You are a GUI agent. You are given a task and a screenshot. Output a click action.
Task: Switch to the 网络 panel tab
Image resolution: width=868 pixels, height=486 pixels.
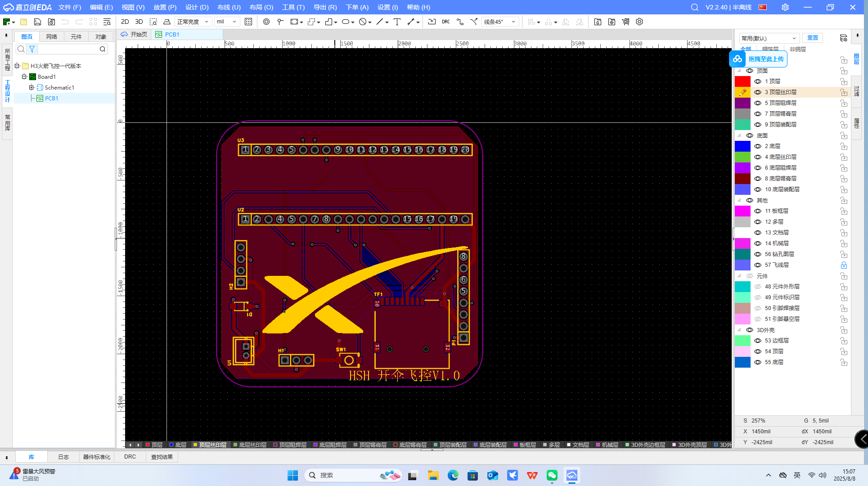[52, 36]
